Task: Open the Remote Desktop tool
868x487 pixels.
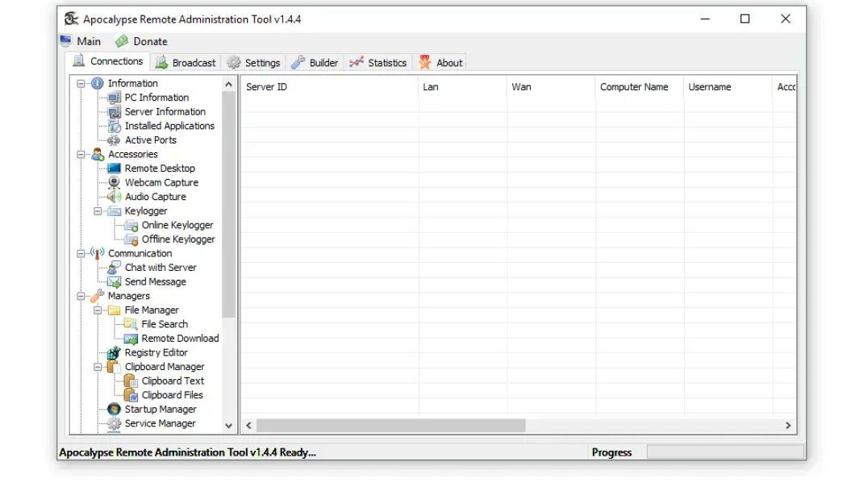Action: click(159, 168)
